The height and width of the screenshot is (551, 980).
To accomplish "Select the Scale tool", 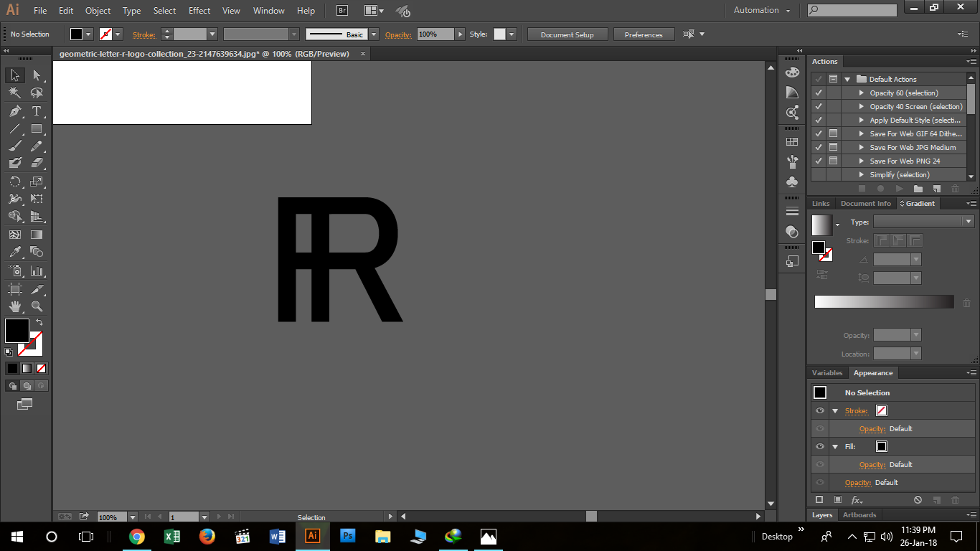I will [37, 182].
